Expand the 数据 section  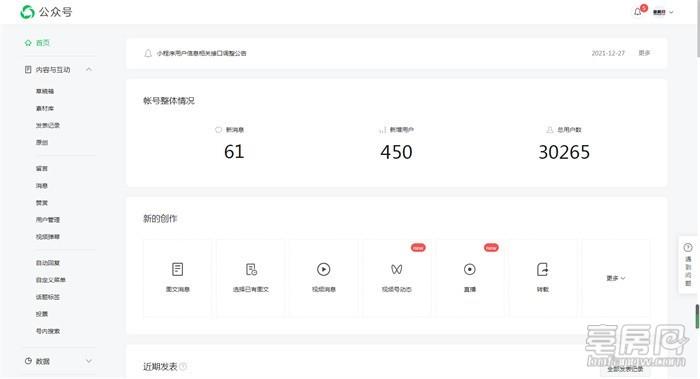(x=89, y=361)
